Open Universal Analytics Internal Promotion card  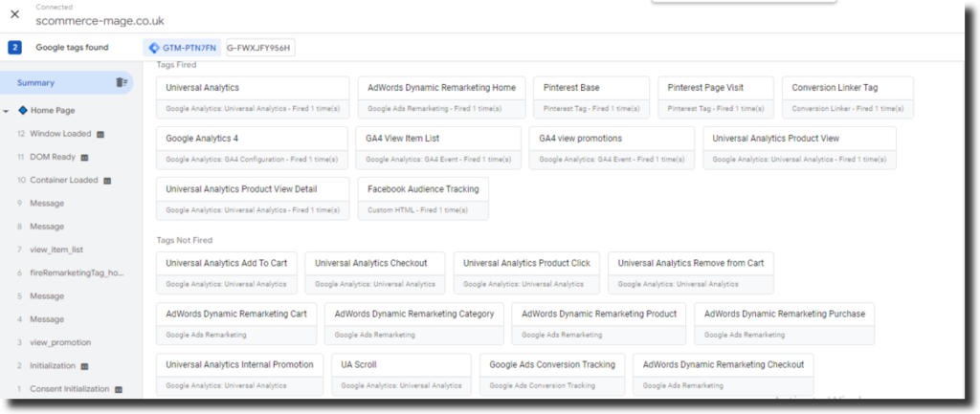(239, 374)
